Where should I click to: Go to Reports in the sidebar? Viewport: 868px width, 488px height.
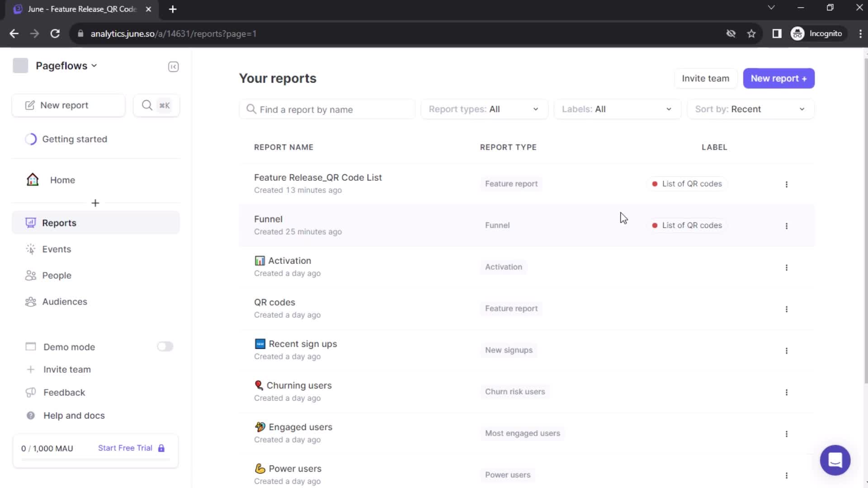click(x=95, y=223)
